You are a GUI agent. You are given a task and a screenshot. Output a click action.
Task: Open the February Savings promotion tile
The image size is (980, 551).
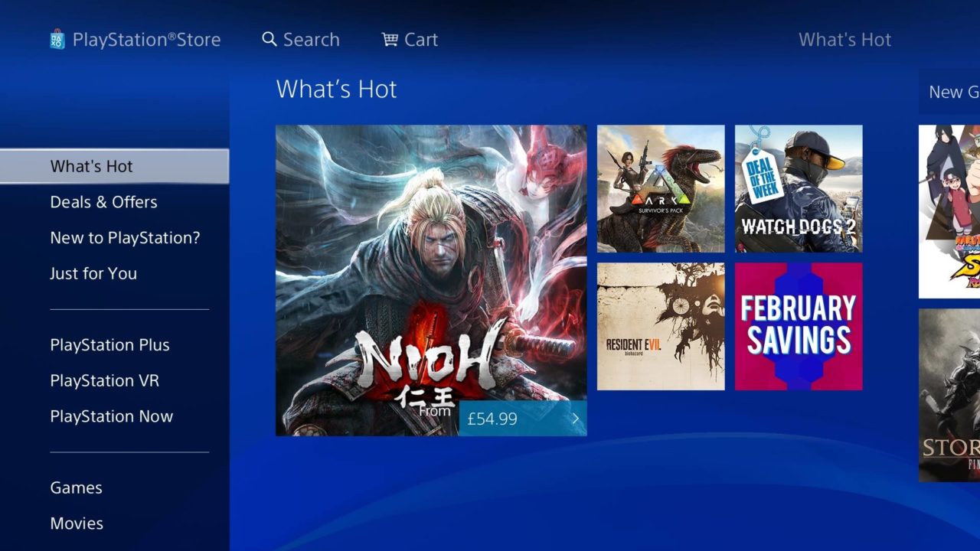tap(799, 327)
